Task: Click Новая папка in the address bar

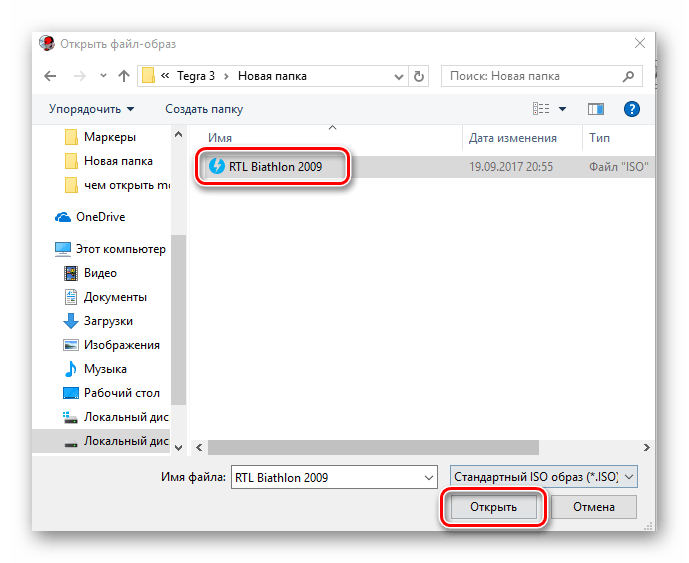Action: pyautogui.click(x=272, y=76)
